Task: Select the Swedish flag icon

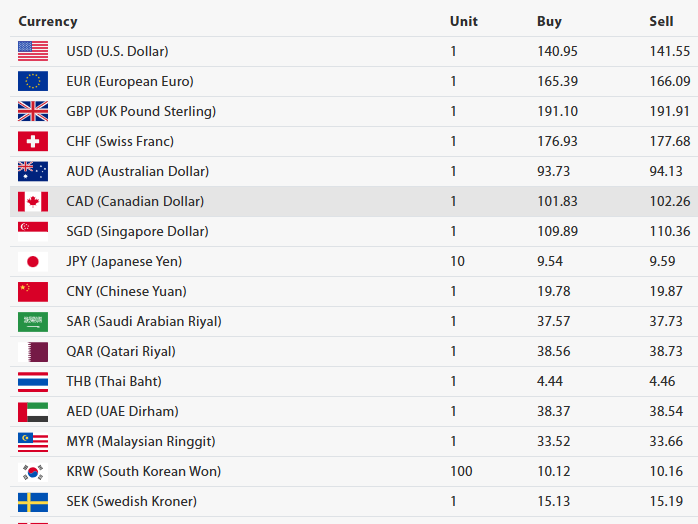Action: coord(32,501)
